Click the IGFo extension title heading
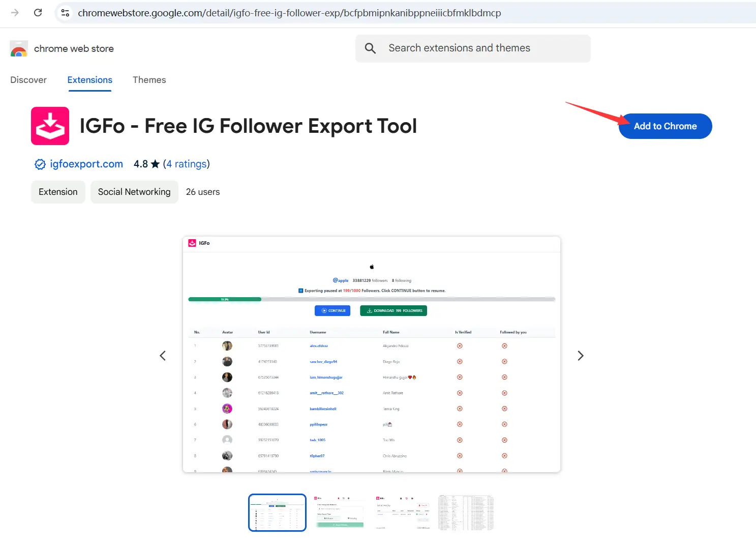The width and height of the screenshot is (756, 547). click(248, 126)
